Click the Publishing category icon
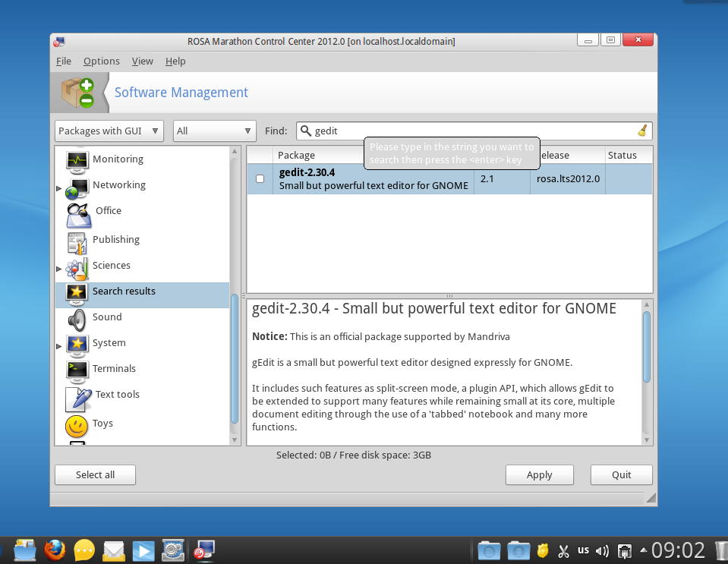 pyautogui.click(x=77, y=243)
